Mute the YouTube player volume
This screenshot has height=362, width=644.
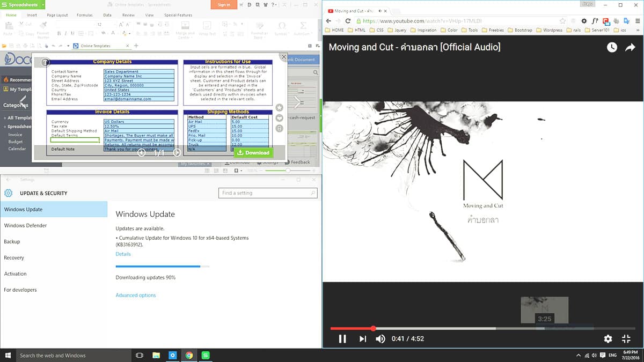tap(380, 338)
